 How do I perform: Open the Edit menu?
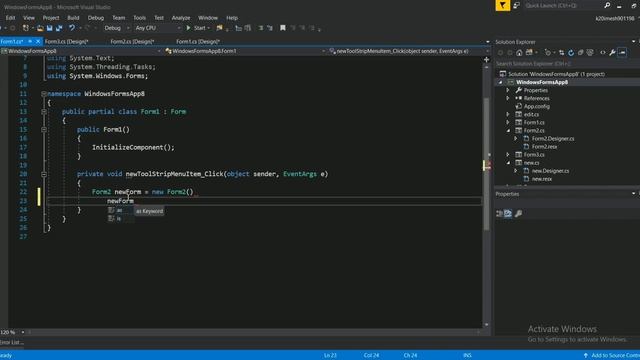[10, 18]
